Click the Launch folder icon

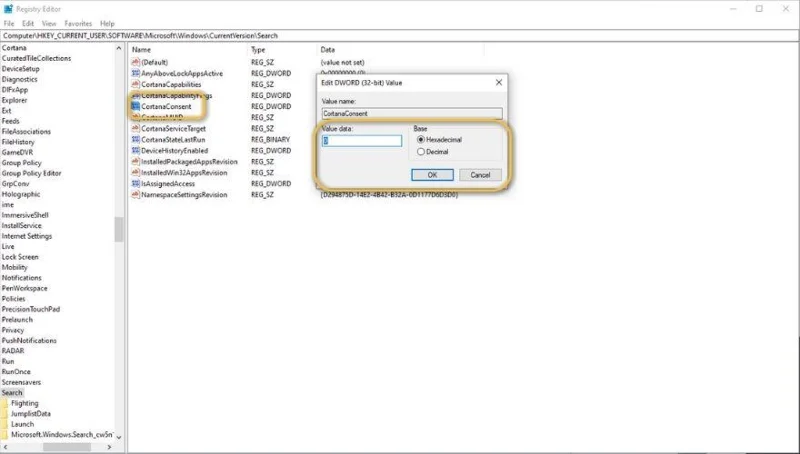[x=5, y=424]
